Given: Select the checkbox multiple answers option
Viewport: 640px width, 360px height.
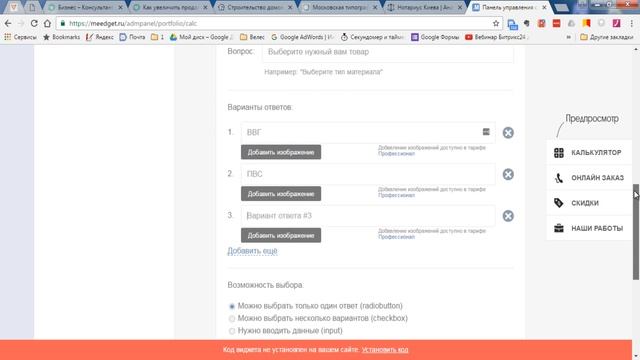Looking at the screenshot, I should (232, 318).
